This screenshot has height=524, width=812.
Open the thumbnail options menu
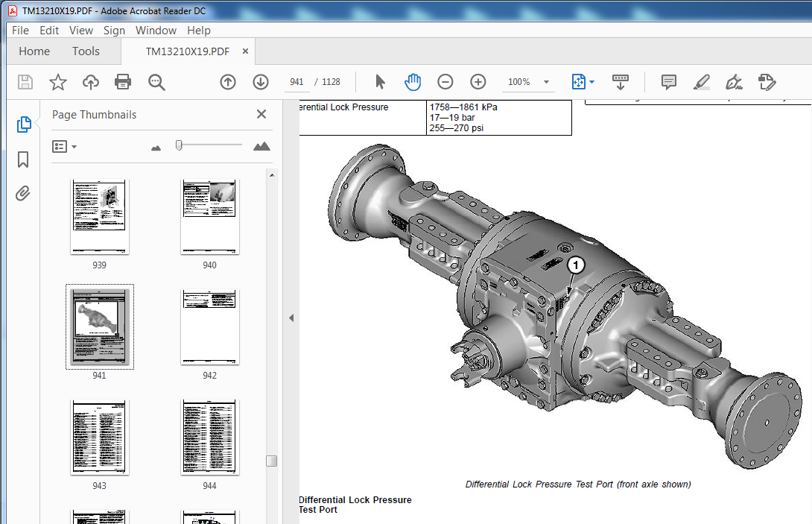[x=64, y=147]
